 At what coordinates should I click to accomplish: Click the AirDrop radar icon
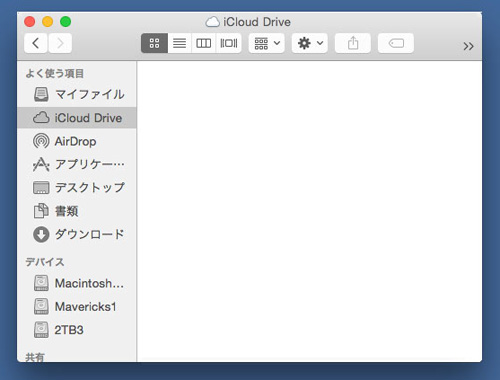click(x=41, y=141)
